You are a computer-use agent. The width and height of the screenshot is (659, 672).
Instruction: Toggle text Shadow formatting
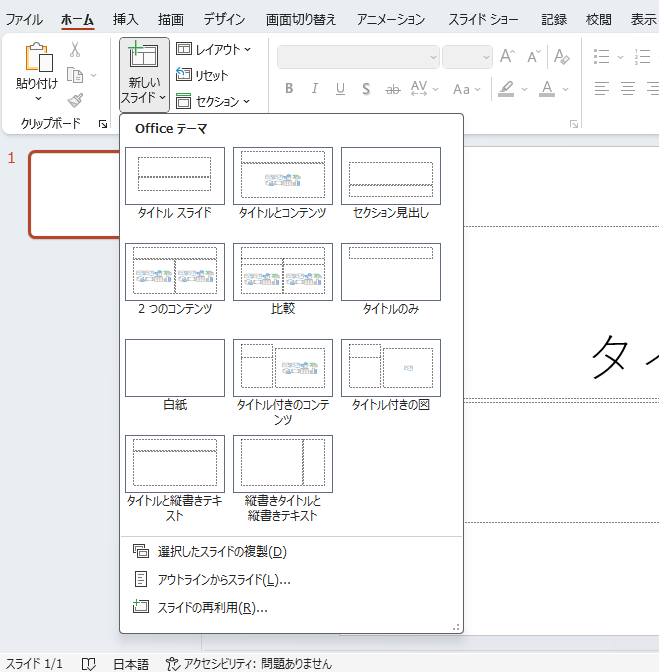366,89
